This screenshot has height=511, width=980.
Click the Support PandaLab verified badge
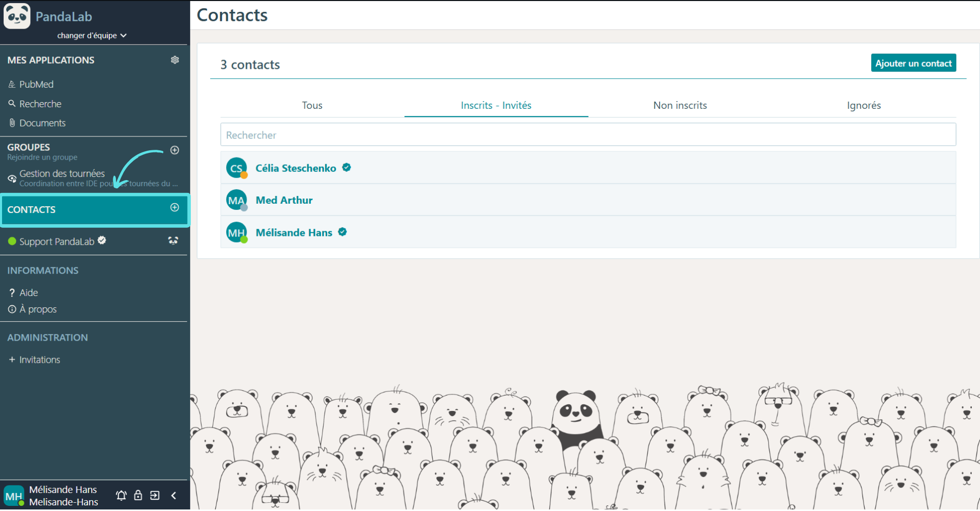[102, 240]
